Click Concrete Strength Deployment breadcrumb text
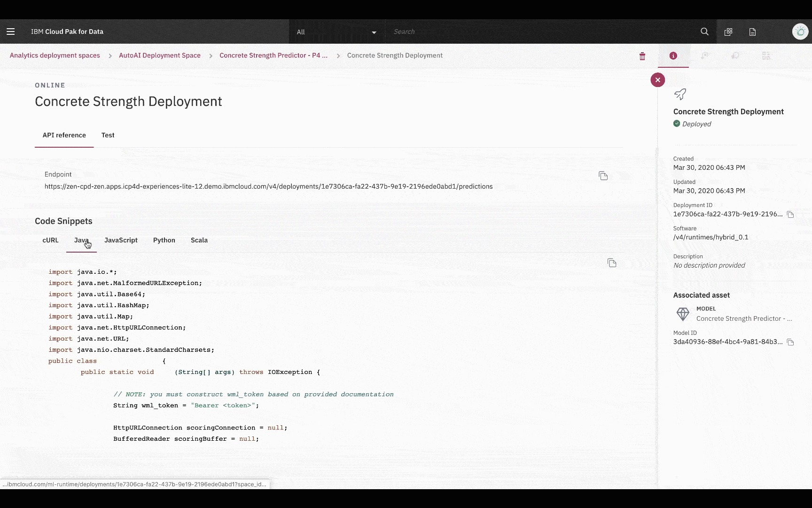This screenshot has width=812, height=508. pos(395,55)
